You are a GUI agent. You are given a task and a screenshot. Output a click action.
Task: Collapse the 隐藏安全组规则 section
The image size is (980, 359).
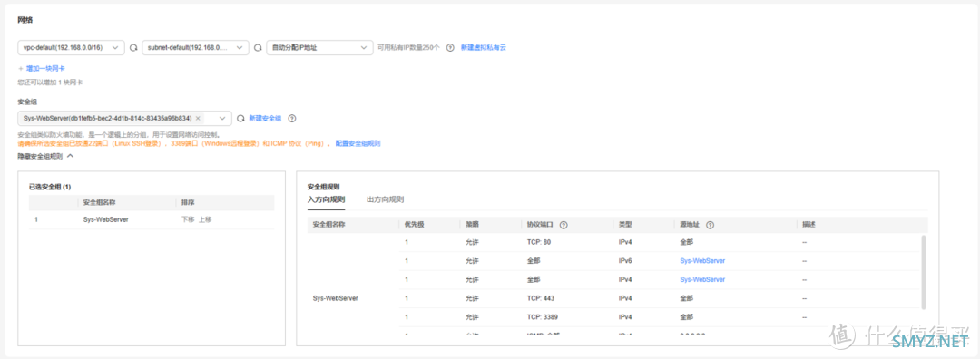point(45,156)
